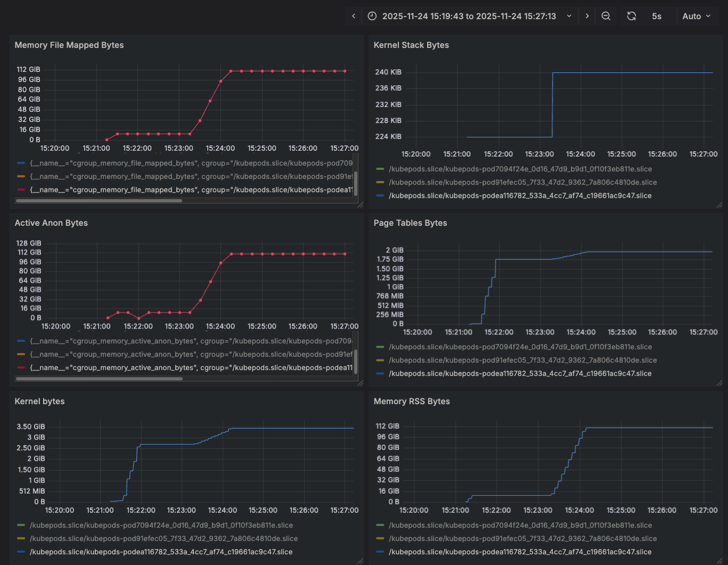Click the Kernel bytes panel title
Viewport: 728px width, 565px height.
tap(39, 402)
